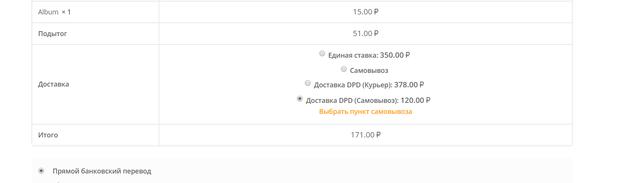Click the × 1 quantity next to Album

(x=66, y=12)
